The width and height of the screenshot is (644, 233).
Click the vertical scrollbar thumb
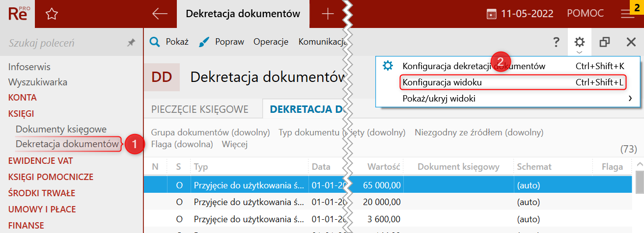coord(639,183)
